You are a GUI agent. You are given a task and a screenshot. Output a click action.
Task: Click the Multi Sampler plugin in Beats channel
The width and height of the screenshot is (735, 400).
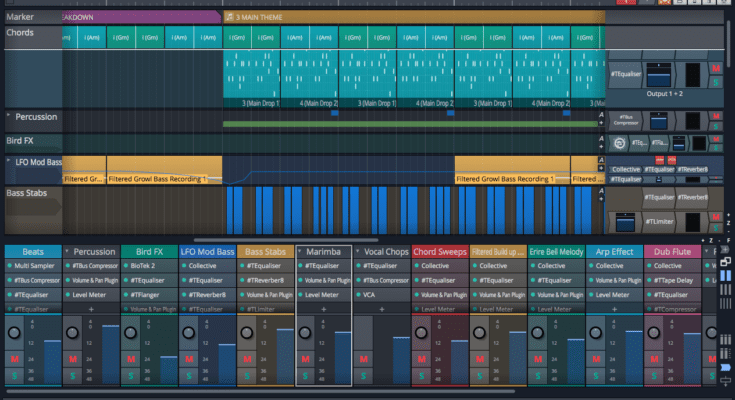pyautogui.click(x=35, y=266)
